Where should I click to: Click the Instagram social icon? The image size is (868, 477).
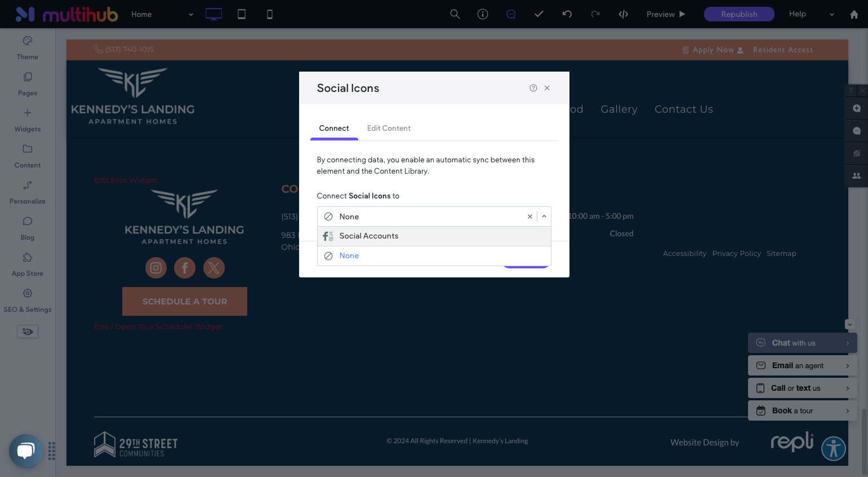(156, 268)
